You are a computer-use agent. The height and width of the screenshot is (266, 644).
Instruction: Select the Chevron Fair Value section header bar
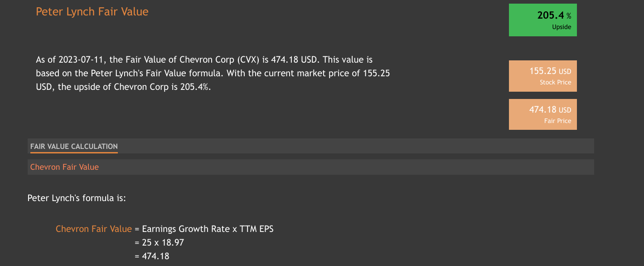click(x=310, y=167)
